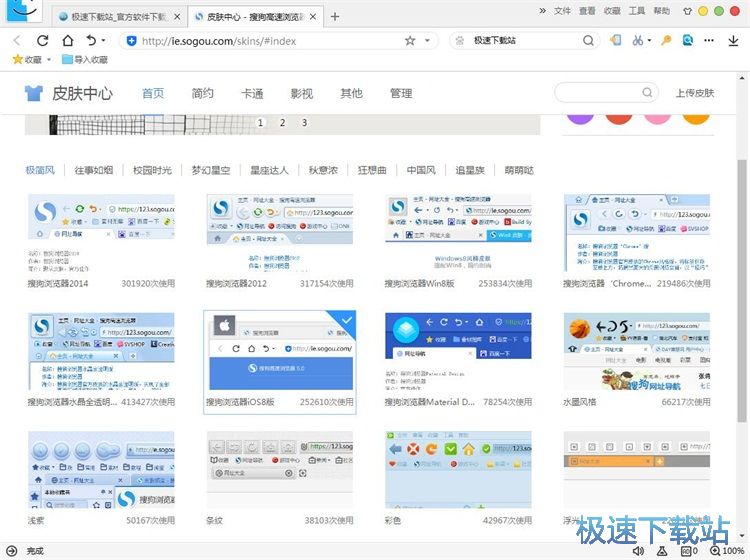This screenshot has width=750, height=560.
Task: Open the 帮助 menu
Action: 662,11
